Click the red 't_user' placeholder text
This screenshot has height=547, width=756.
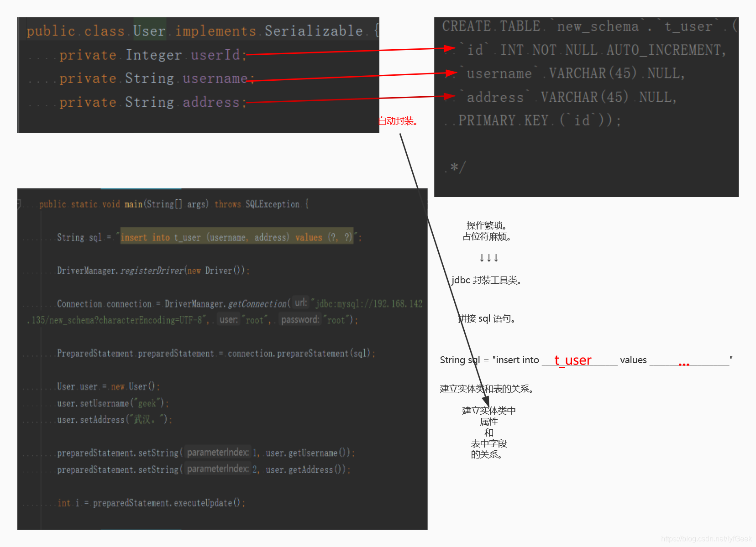coord(573,360)
